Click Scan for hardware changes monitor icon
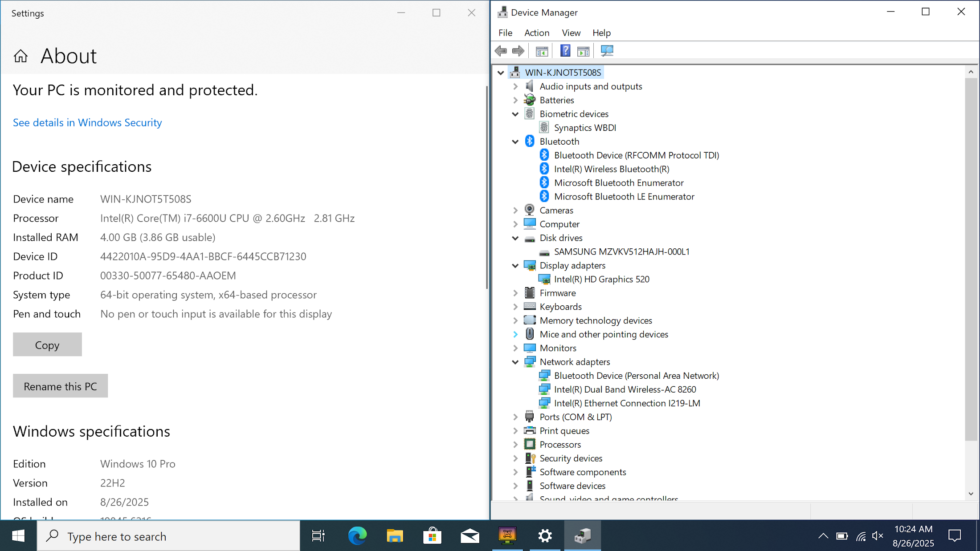 [x=607, y=51]
